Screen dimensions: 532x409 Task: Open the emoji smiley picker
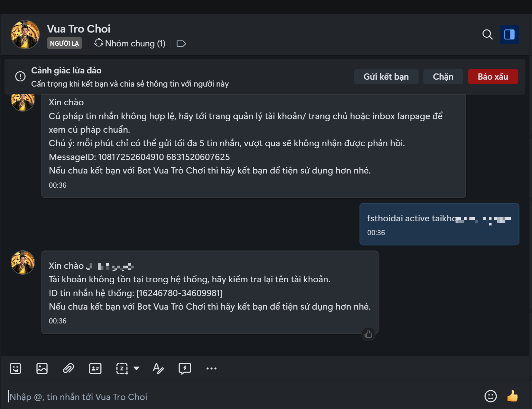[x=490, y=396]
